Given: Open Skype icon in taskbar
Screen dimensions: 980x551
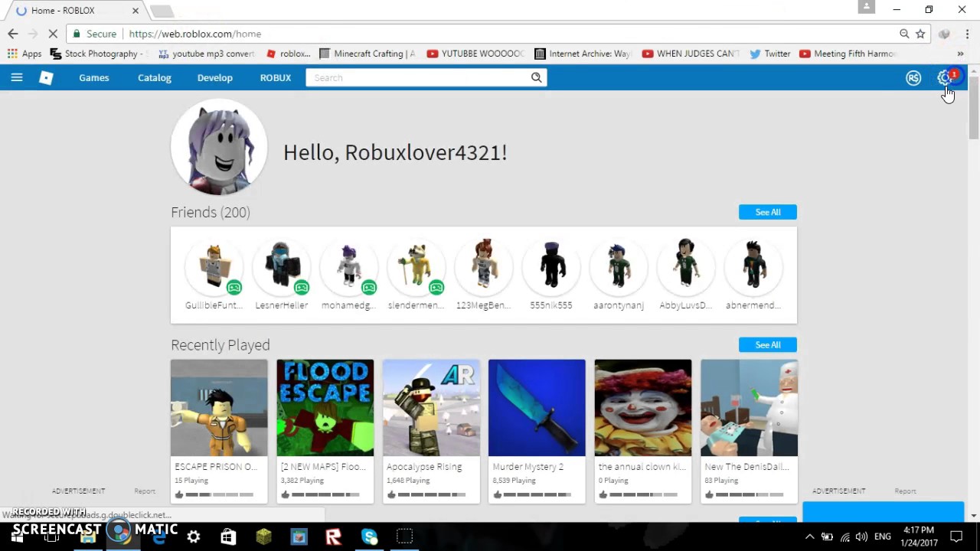Looking at the screenshot, I should point(369,537).
